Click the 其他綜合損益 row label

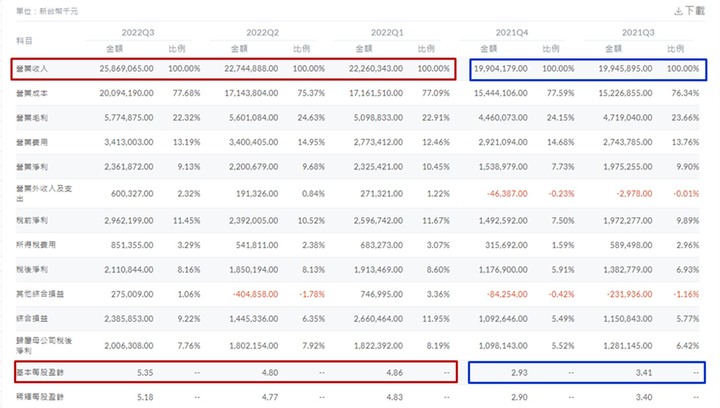(40, 294)
